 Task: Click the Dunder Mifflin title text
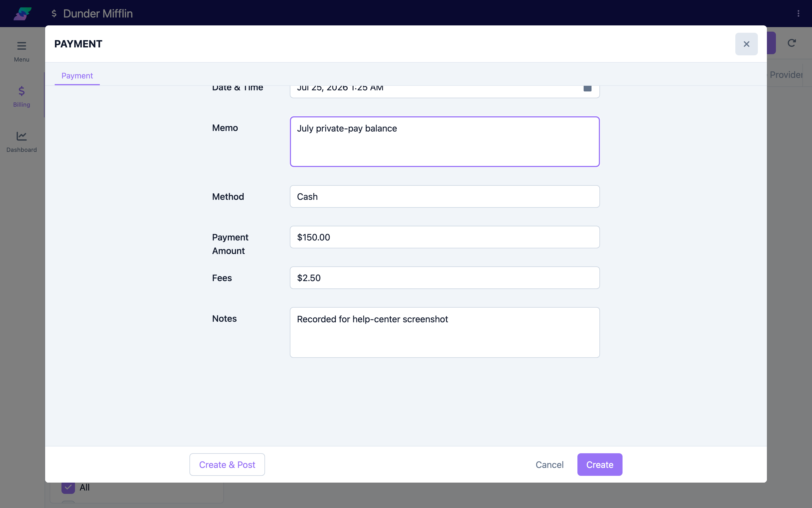[x=98, y=14]
